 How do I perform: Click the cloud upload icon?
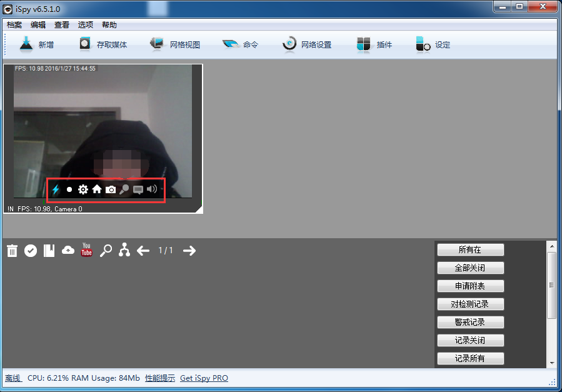pyautogui.click(x=68, y=250)
